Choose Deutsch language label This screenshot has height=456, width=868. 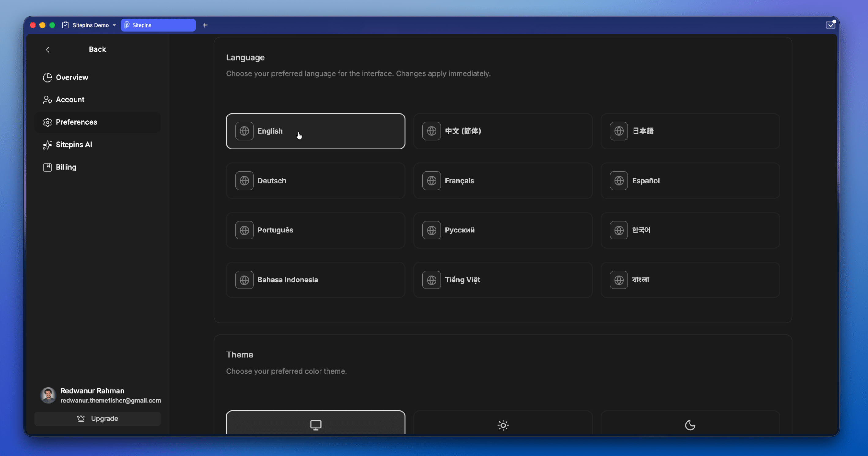[271, 181]
